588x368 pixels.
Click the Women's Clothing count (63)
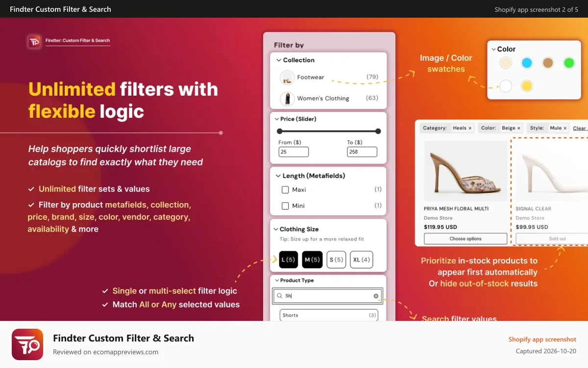pos(372,98)
